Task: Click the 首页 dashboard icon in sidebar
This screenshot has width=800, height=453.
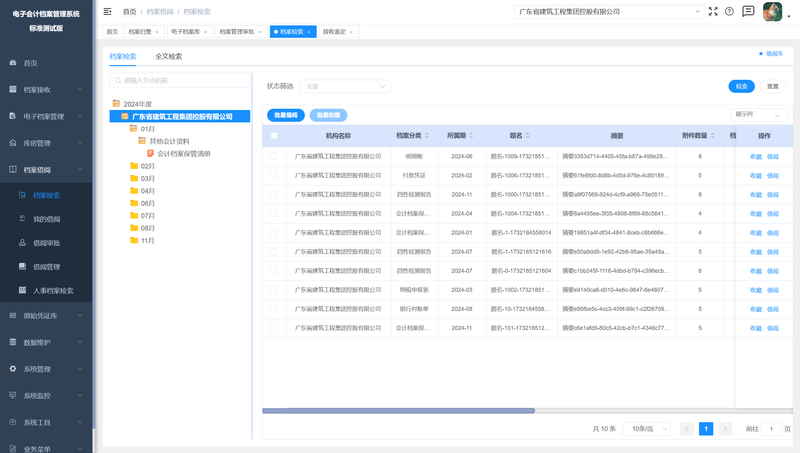Action: click(x=13, y=63)
